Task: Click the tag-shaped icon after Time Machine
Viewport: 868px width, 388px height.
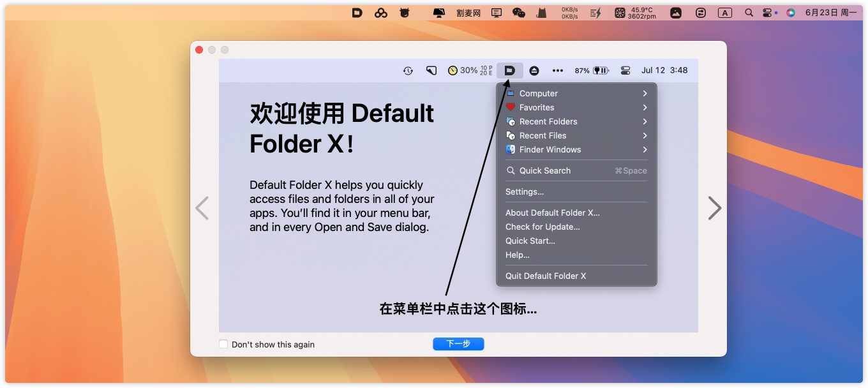Action: 431,71
